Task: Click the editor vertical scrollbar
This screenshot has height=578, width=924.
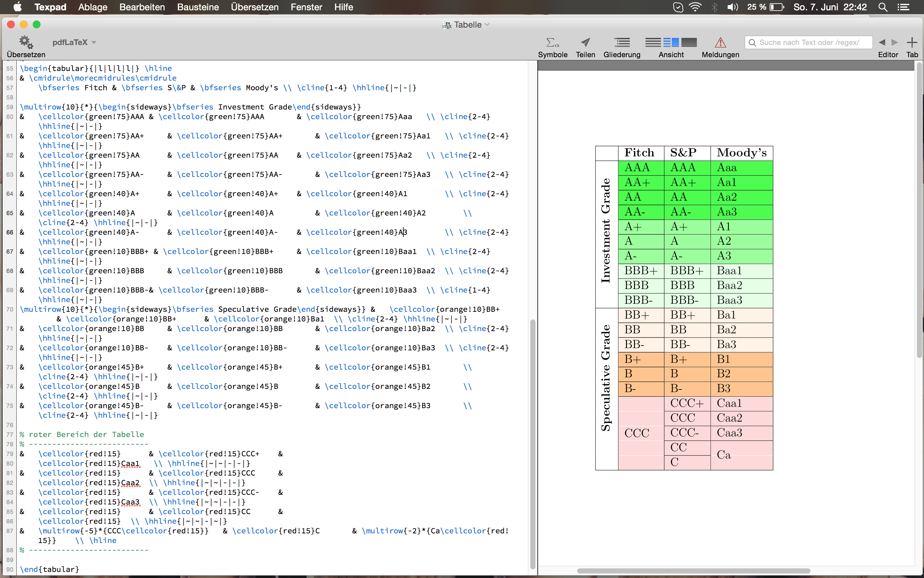Action: (532, 444)
